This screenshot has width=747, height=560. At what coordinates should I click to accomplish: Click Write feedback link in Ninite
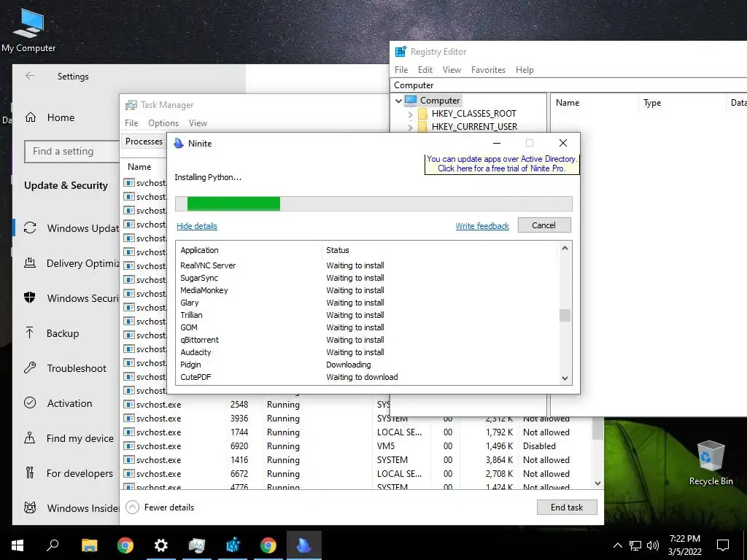[482, 226]
